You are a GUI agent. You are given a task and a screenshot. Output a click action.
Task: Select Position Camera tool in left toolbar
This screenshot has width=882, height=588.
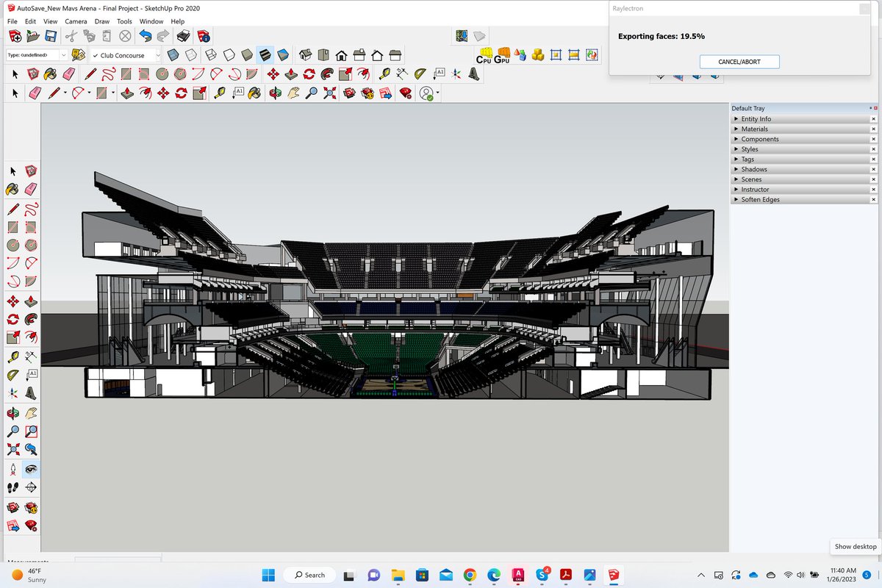point(13,468)
